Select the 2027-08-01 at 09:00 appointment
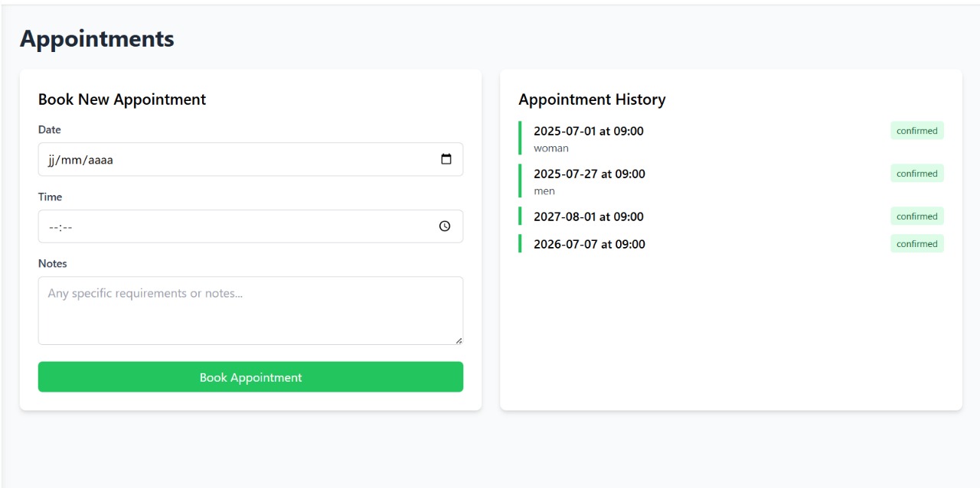This screenshot has height=488, width=980. coord(731,216)
